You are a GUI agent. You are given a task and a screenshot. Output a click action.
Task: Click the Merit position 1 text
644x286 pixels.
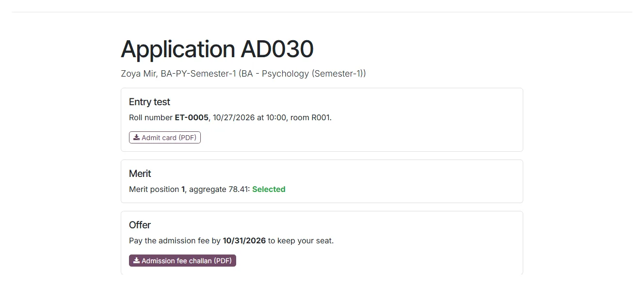click(x=157, y=189)
